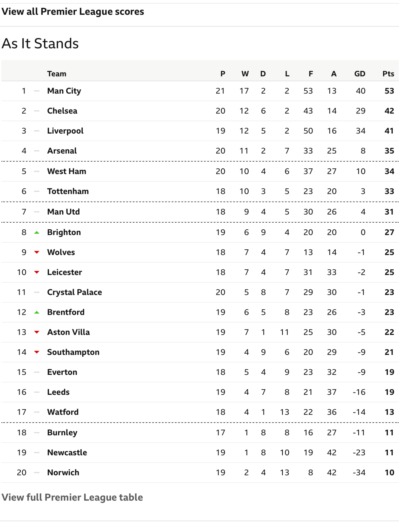399x532 pixels.
Task: Open View full Premier League table link
Action: click(x=72, y=497)
